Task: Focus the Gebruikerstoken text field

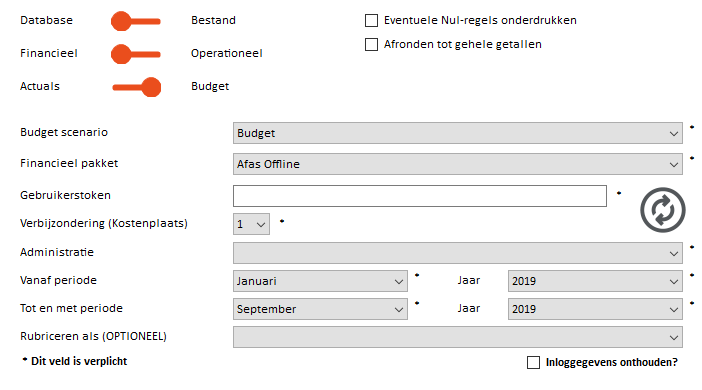Action: coord(420,196)
